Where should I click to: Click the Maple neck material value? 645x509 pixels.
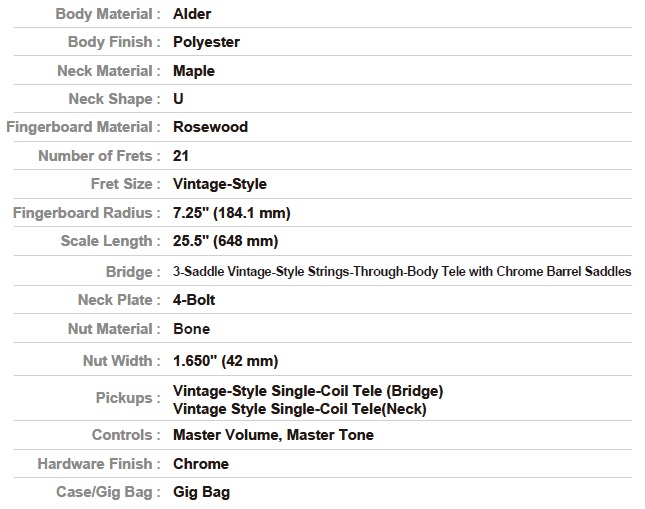[x=194, y=71]
